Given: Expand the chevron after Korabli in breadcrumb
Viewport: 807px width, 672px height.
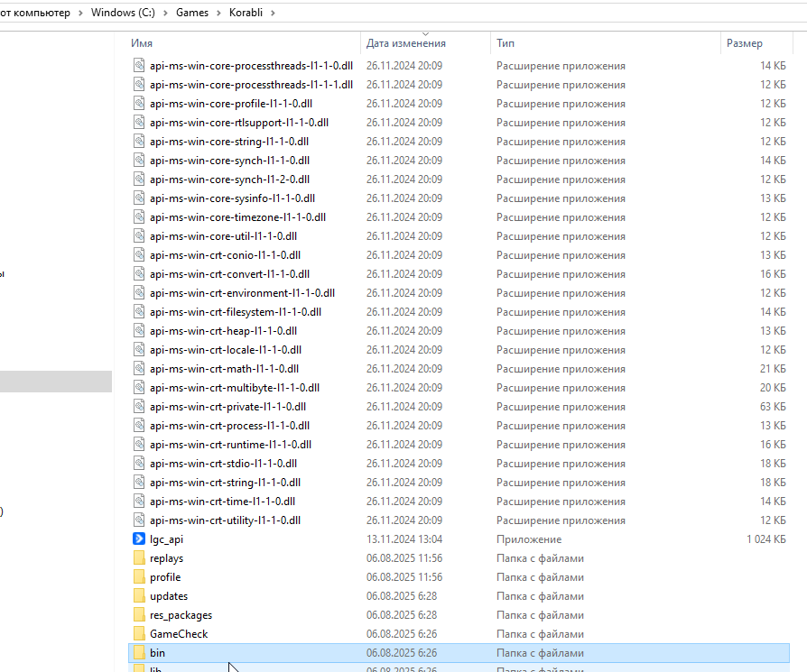Looking at the screenshot, I should point(273,13).
